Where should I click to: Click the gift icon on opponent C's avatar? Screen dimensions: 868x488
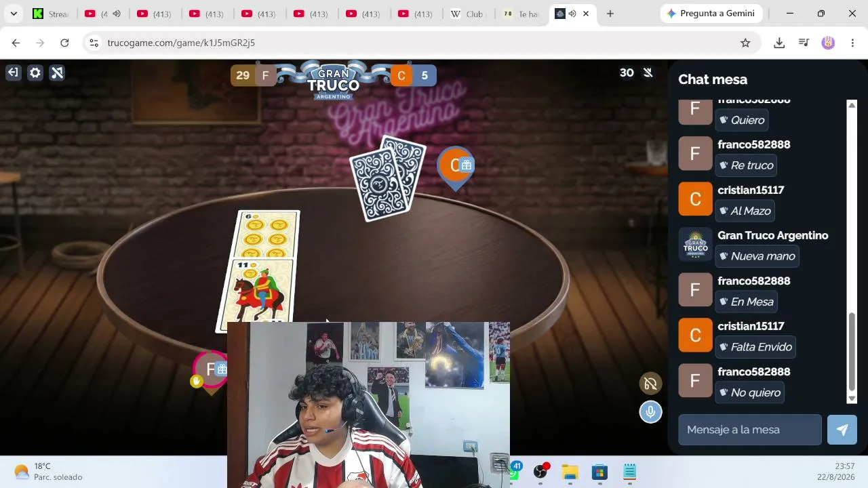466,165
